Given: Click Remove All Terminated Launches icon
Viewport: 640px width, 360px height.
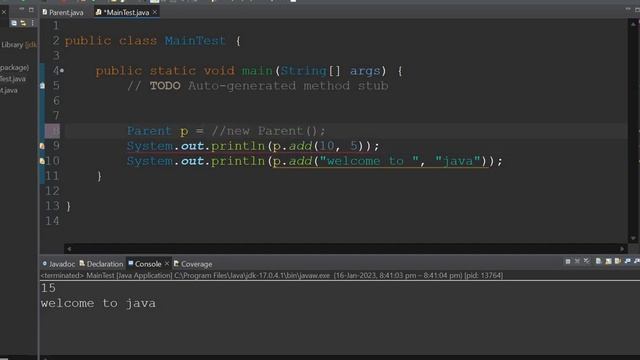Looking at the screenshot, I should point(587,261).
